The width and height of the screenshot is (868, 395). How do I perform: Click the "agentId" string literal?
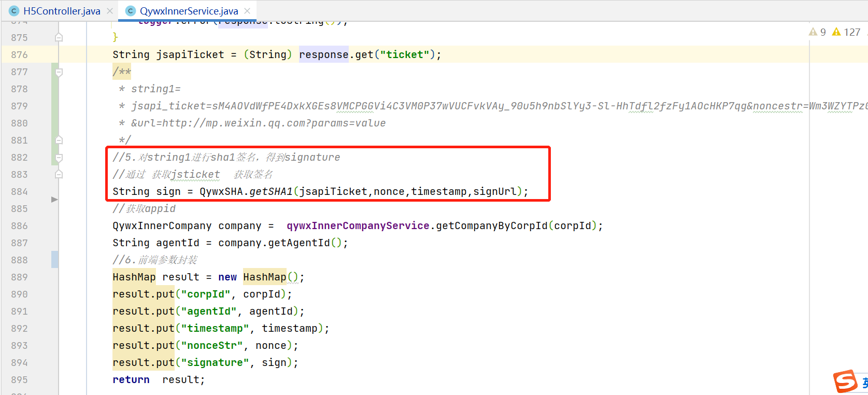pos(209,311)
